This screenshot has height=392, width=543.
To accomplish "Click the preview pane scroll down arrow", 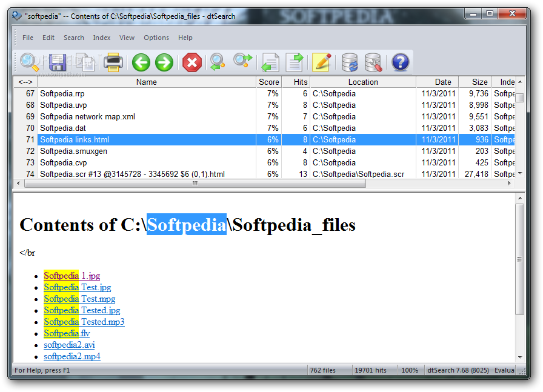I will point(520,357).
